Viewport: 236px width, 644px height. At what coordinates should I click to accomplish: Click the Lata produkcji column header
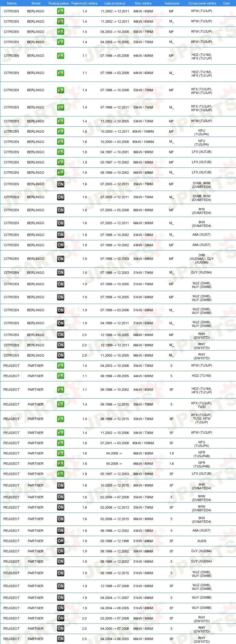coord(115,3)
